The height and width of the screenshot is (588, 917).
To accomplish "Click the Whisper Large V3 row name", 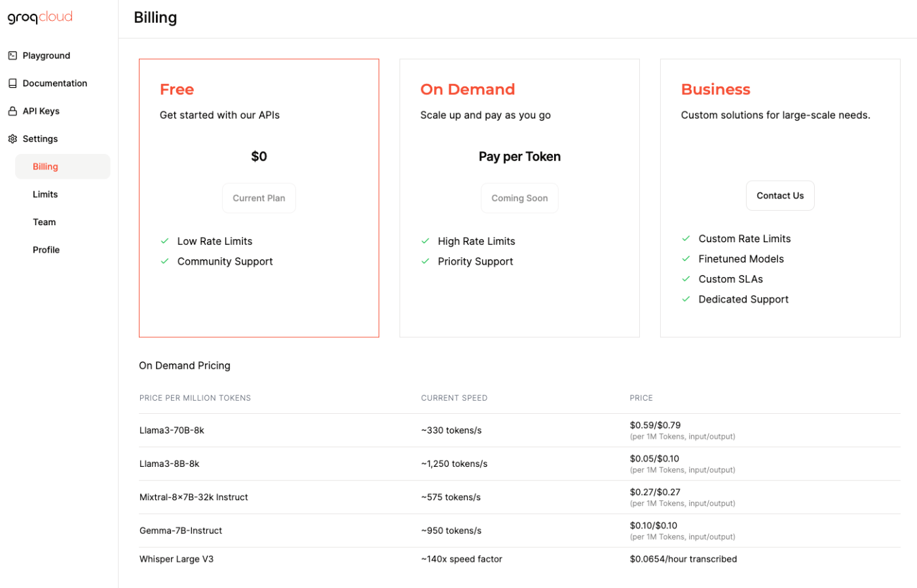I will 176,559.
